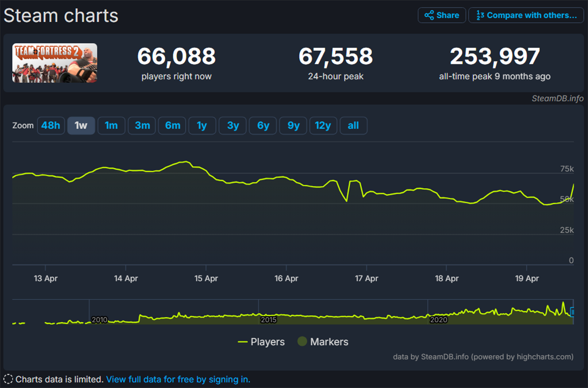
Task: Click the 16 Apr axis label
Action: (x=286, y=278)
